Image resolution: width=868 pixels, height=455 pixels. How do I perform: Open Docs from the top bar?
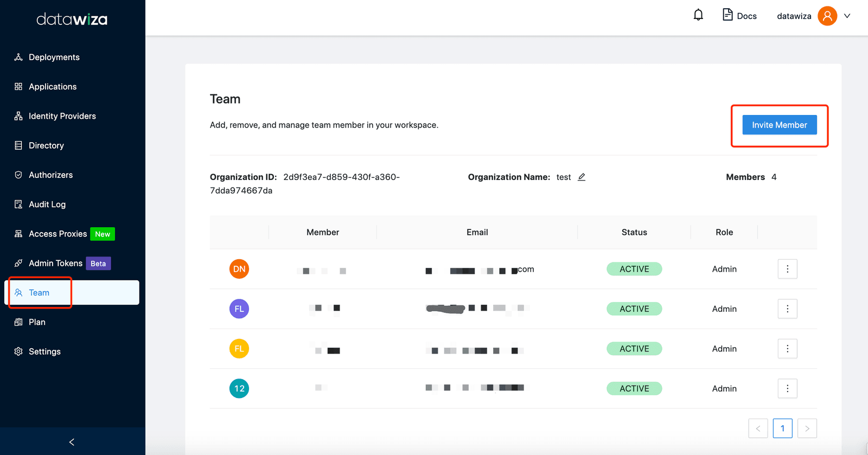click(x=739, y=16)
